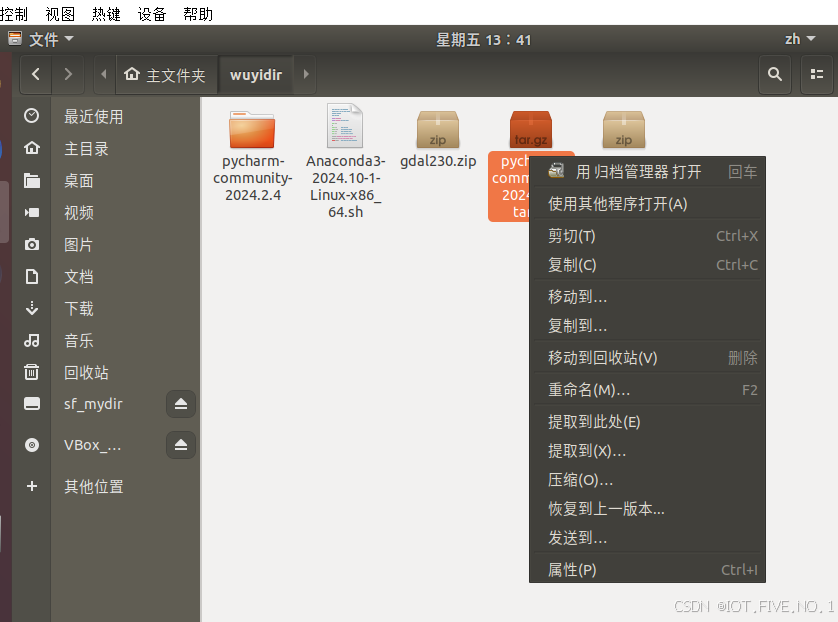
Task: Choose 使用其他程序打开(A)
Action: [647, 204]
